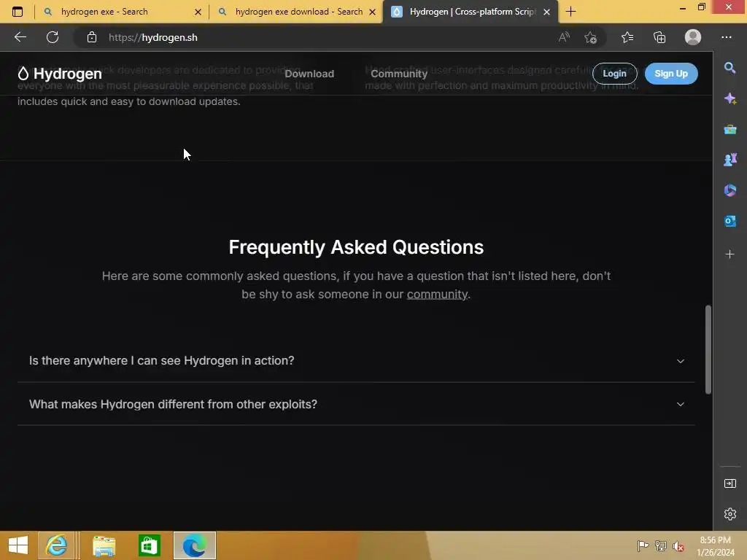The height and width of the screenshot is (560, 747).
Task: Close the Hydrogen tab
Action: (547, 12)
